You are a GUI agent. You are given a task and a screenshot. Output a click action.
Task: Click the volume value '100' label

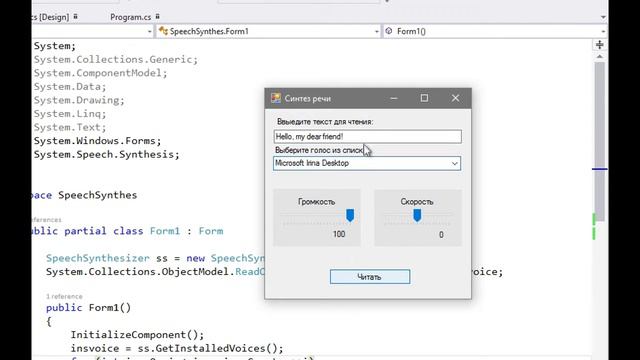tap(339, 234)
